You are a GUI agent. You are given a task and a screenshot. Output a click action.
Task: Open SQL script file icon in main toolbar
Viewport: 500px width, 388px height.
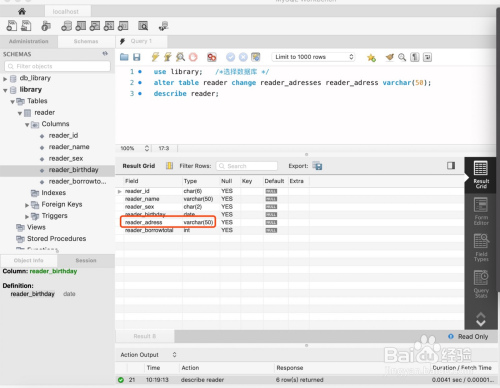tap(26, 26)
